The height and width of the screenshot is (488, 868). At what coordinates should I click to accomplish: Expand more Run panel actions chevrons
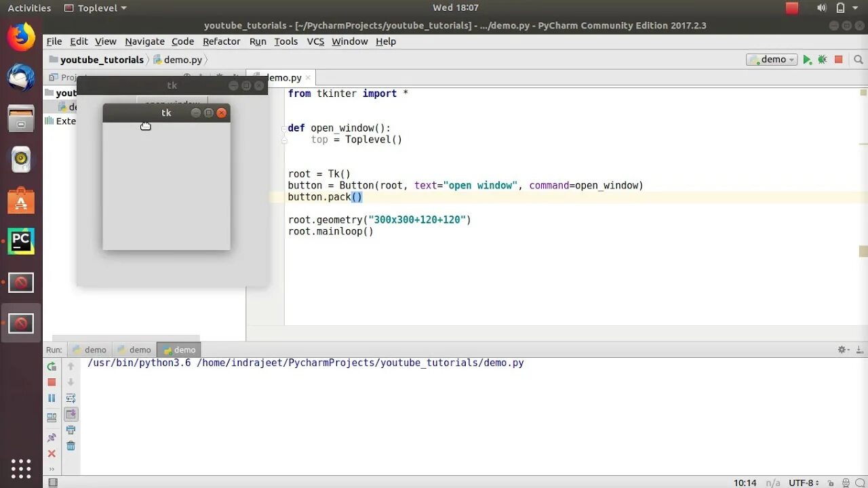[52, 469]
